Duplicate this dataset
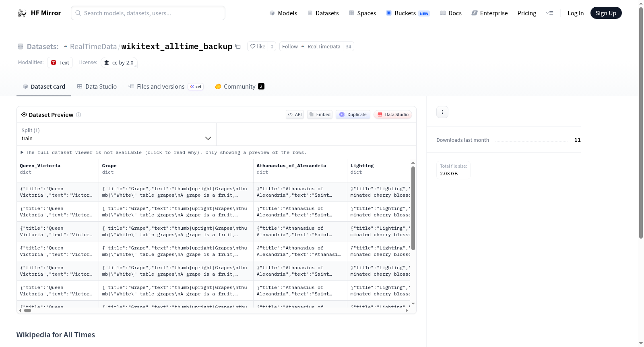 pyautogui.click(x=353, y=114)
